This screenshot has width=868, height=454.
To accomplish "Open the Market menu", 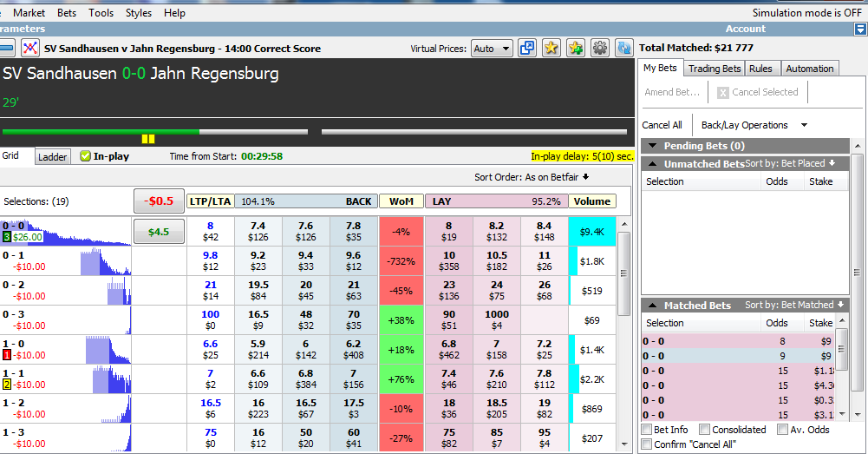I will tap(29, 12).
